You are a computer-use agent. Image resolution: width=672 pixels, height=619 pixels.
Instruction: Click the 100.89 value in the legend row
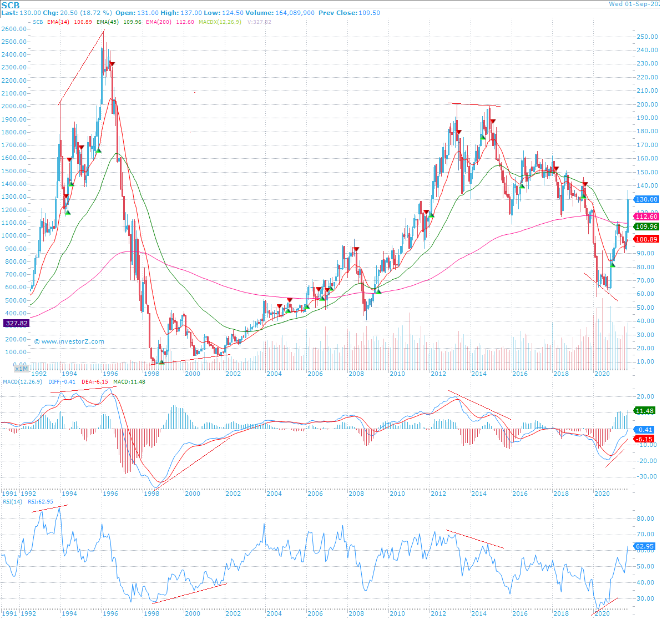coord(83,22)
